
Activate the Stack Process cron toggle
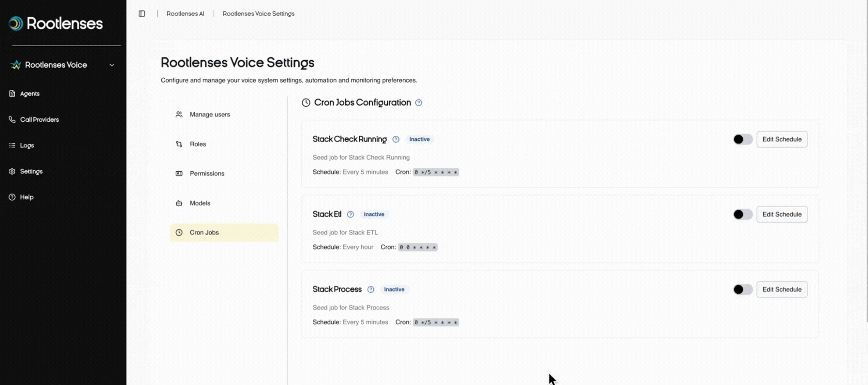coord(743,290)
